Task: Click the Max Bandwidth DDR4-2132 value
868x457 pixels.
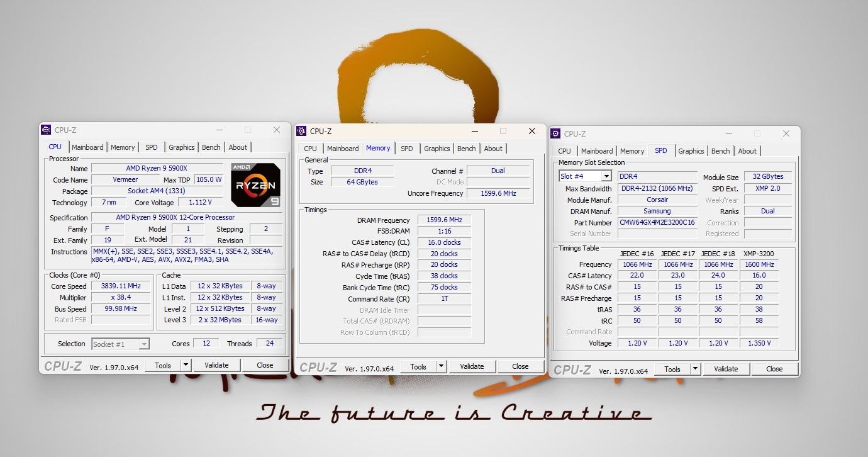Action: [x=657, y=188]
